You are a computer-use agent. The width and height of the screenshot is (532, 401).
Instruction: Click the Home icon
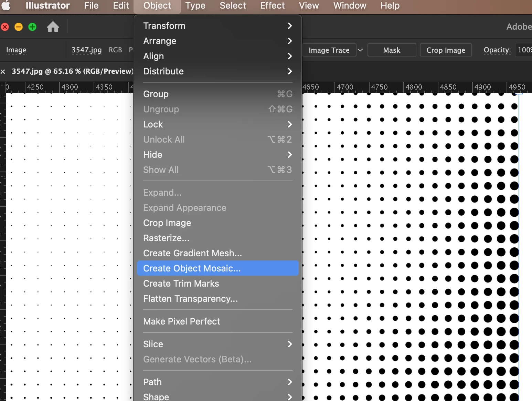(53, 27)
